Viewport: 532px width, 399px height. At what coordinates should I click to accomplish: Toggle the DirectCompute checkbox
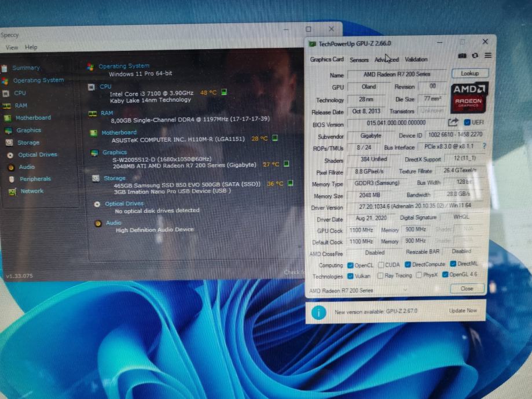(x=408, y=264)
